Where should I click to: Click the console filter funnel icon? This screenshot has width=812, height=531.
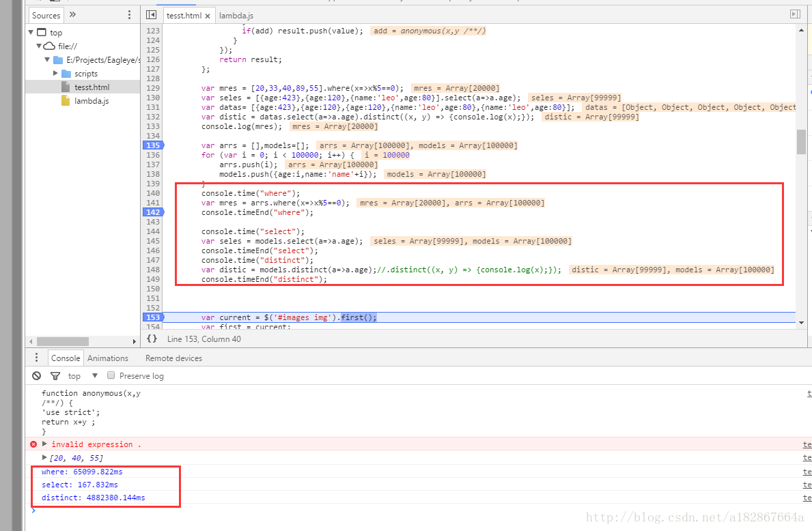pos(55,376)
